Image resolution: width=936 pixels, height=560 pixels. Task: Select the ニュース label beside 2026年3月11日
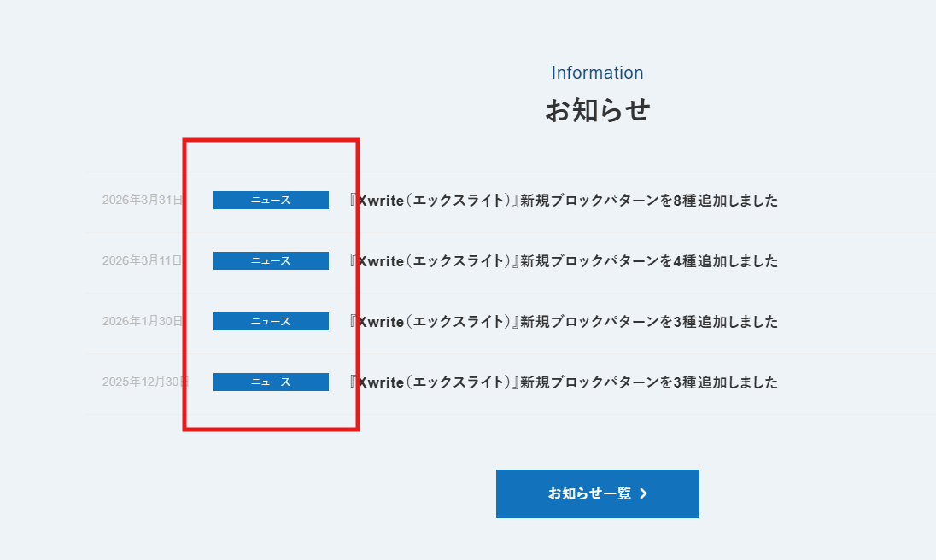click(270, 261)
